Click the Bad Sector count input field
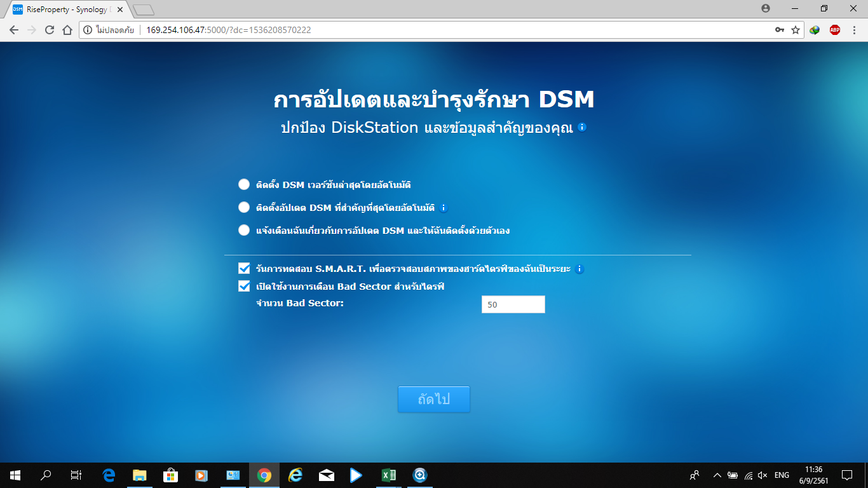868x488 pixels. [513, 304]
